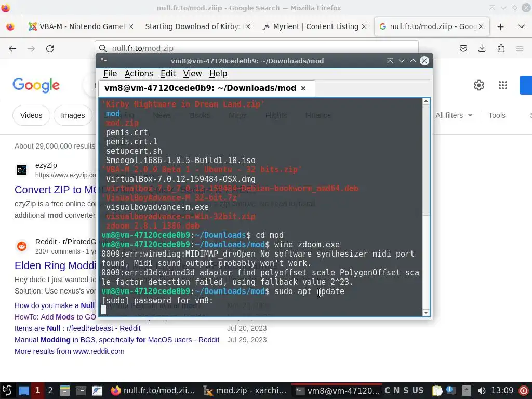Image resolution: width=532 pixels, height=399 pixels.
Task: Reload the current page
Action: pos(50,48)
